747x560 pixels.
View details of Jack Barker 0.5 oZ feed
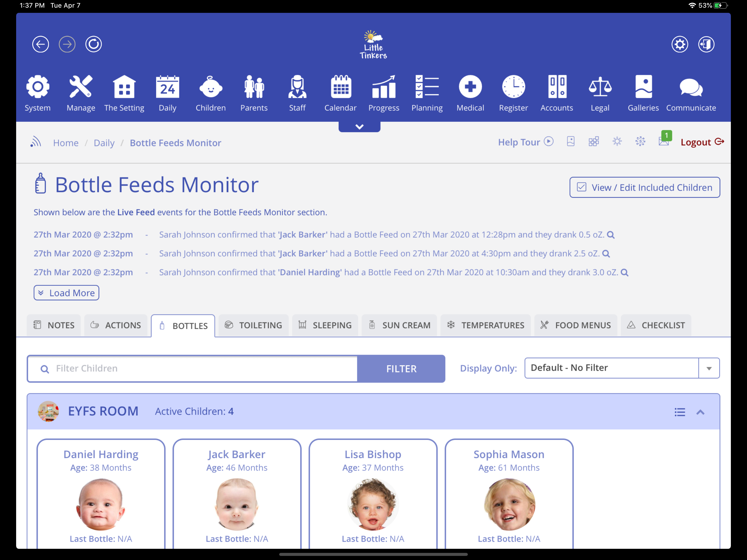pos(611,235)
